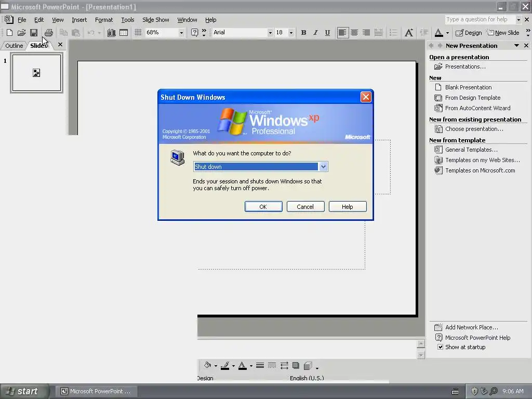Click the Paste clipboard icon
The image size is (532, 399).
(x=76, y=33)
